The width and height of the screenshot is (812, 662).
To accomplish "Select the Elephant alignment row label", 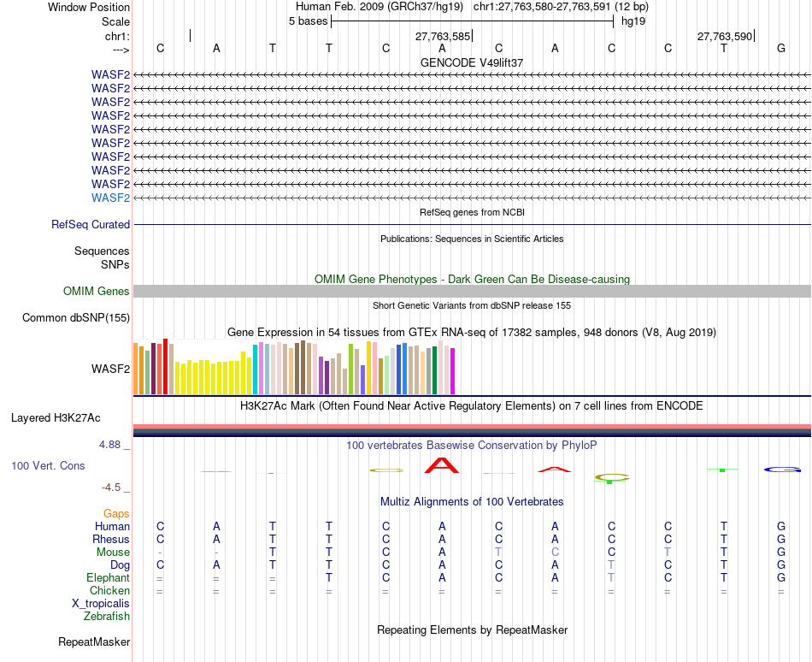I will pos(109,577).
